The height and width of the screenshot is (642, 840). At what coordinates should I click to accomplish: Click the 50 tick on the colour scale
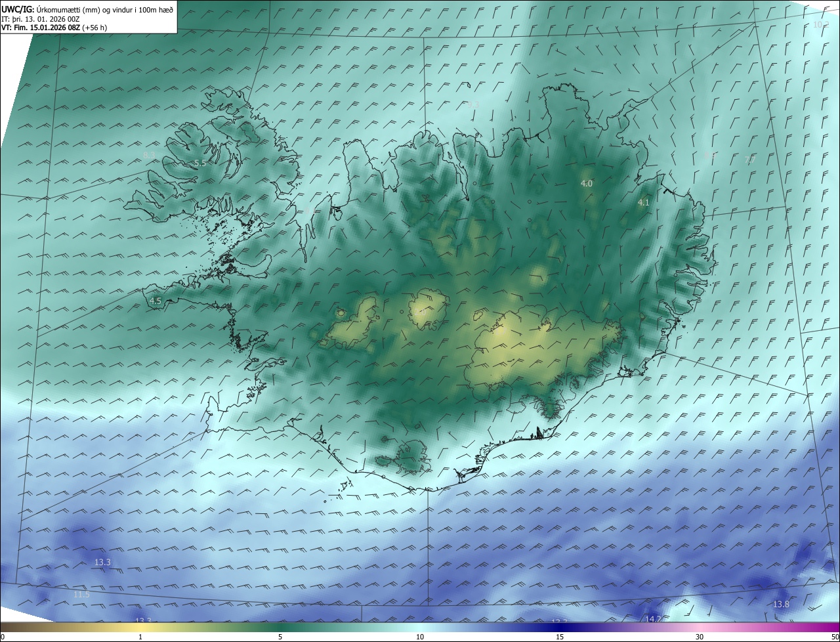(835, 637)
